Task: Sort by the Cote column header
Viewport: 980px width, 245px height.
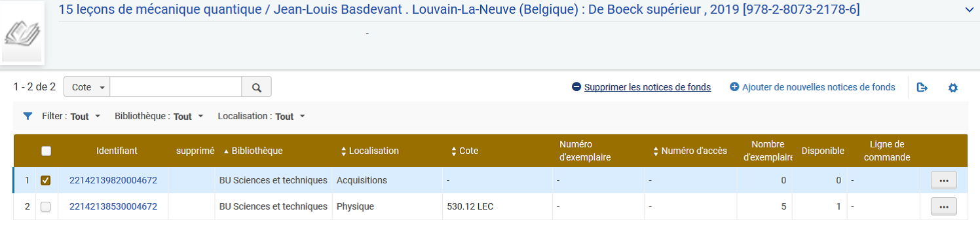Action: [465, 151]
